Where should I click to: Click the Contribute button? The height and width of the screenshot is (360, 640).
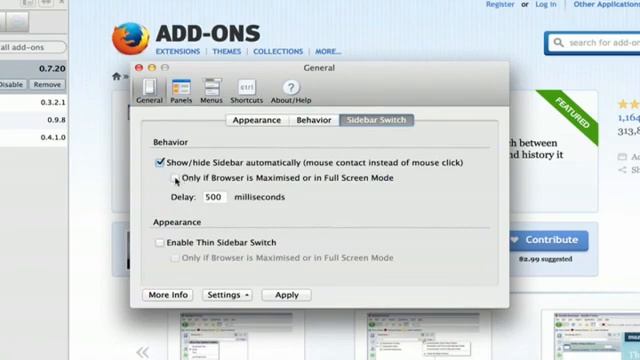(x=549, y=240)
